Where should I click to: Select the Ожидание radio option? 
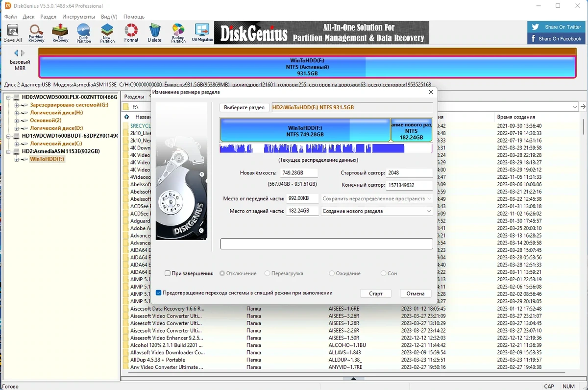click(332, 273)
